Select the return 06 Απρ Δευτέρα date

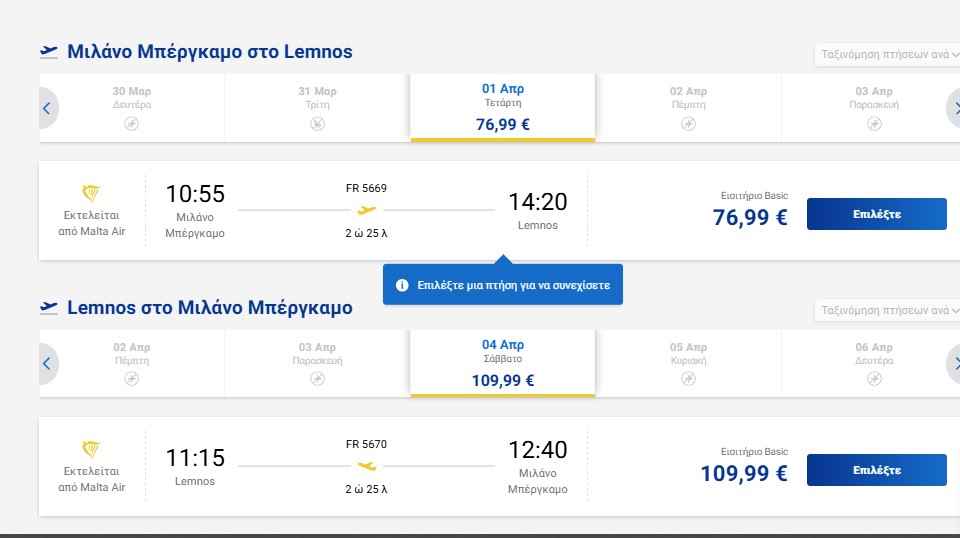[x=874, y=362]
